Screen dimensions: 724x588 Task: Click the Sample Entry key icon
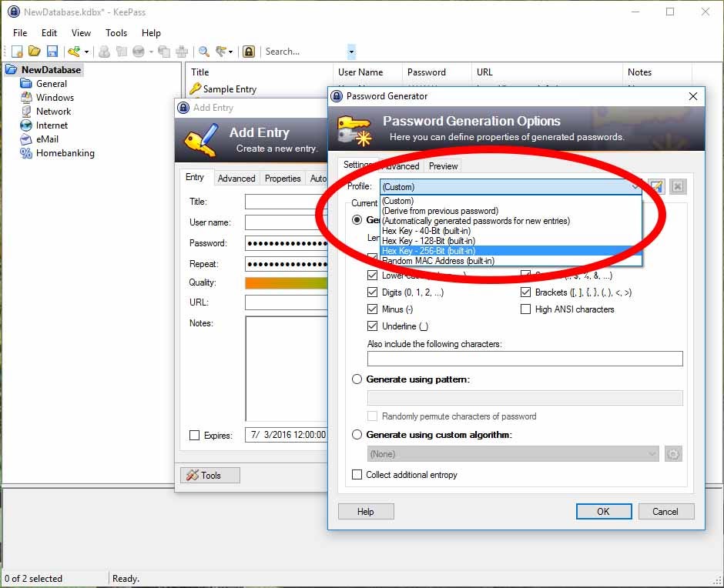(196, 89)
